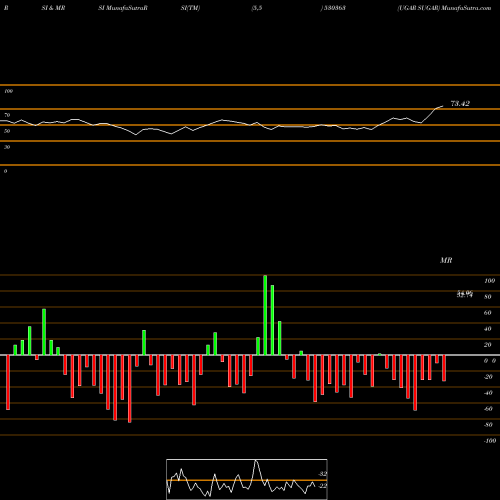Click the 'SI & MR' header text

[x=53, y=8]
